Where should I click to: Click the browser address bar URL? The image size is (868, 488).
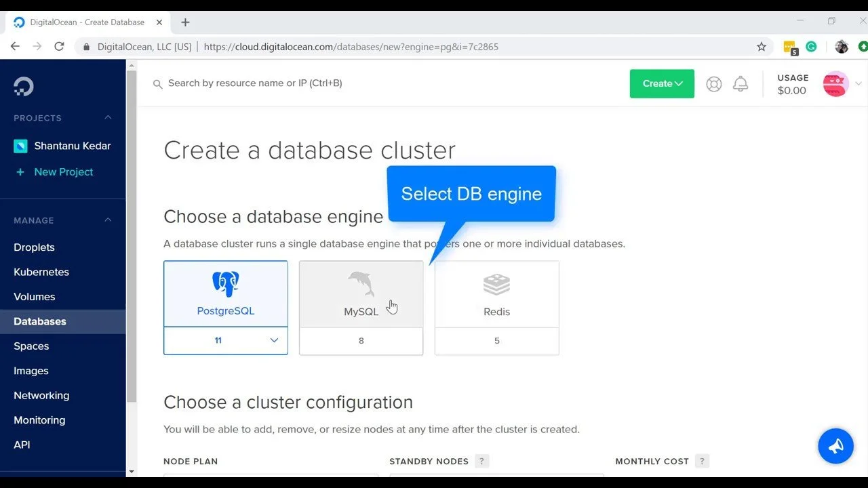pos(351,47)
